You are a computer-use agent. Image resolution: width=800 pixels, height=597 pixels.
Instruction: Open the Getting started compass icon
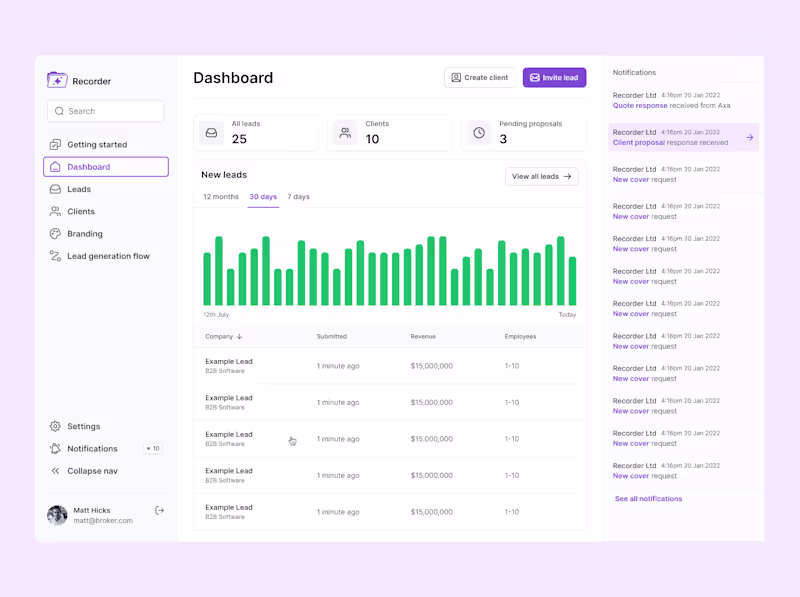click(x=54, y=144)
